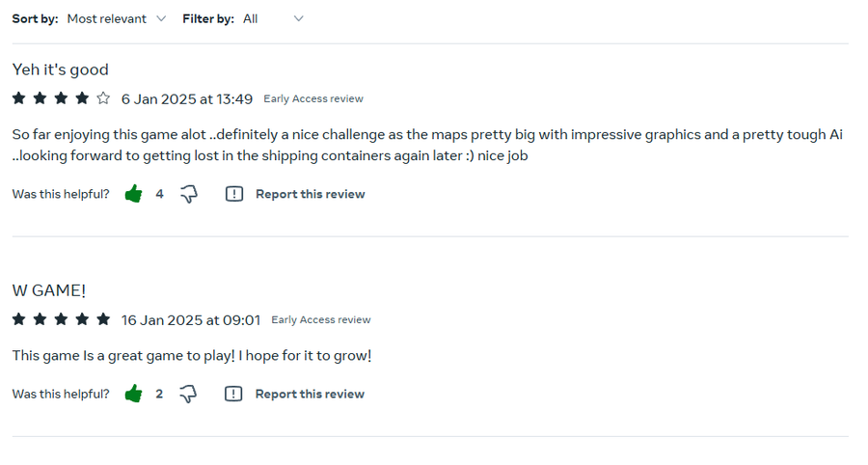Click the helpful count 4 on first review
Screen dimensions: 868x465
(159, 194)
